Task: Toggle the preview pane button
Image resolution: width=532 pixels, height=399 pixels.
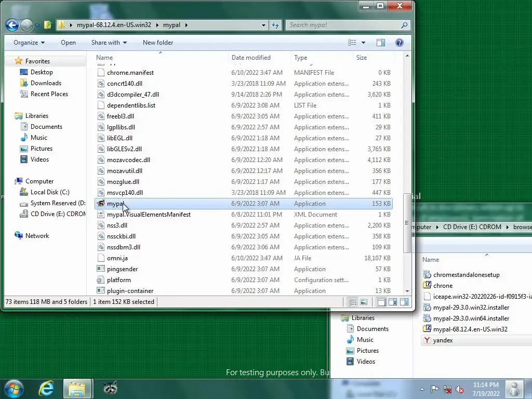Action: tap(381, 43)
